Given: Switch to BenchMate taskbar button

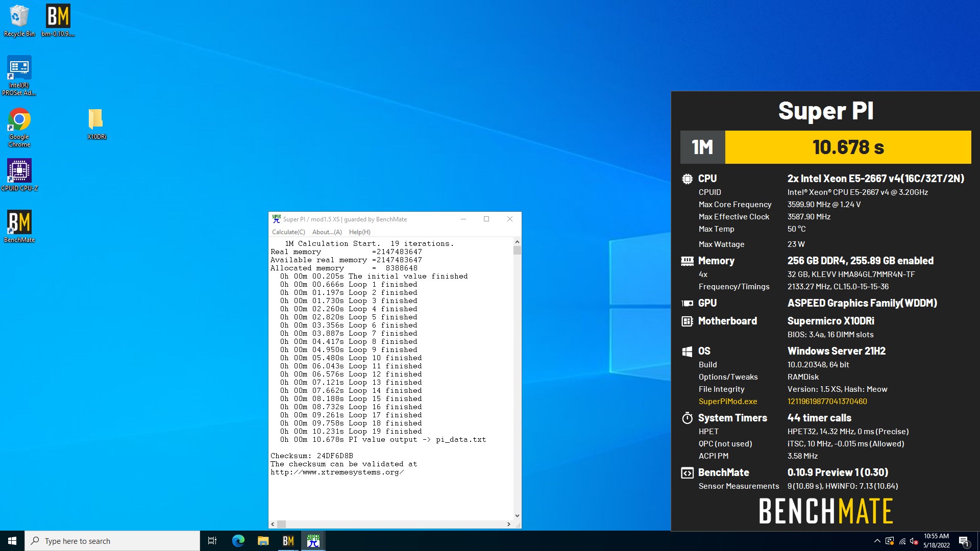Looking at the screenshot, I should 288,541.
